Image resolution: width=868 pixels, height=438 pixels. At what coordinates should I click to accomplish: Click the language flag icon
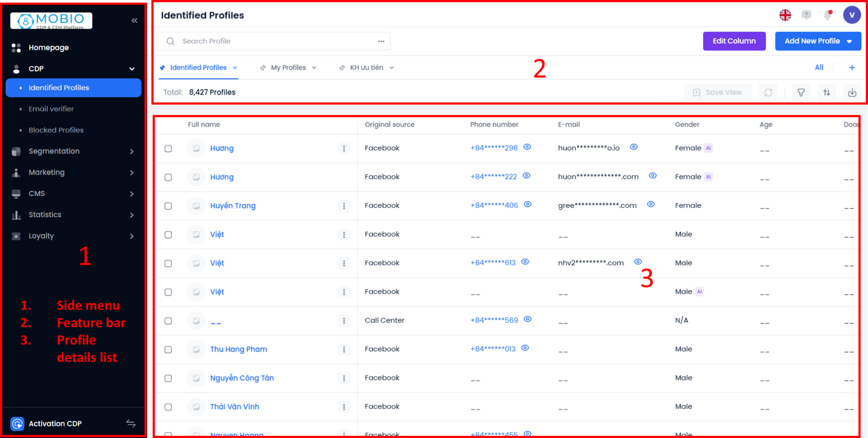[x=785, y=15]
